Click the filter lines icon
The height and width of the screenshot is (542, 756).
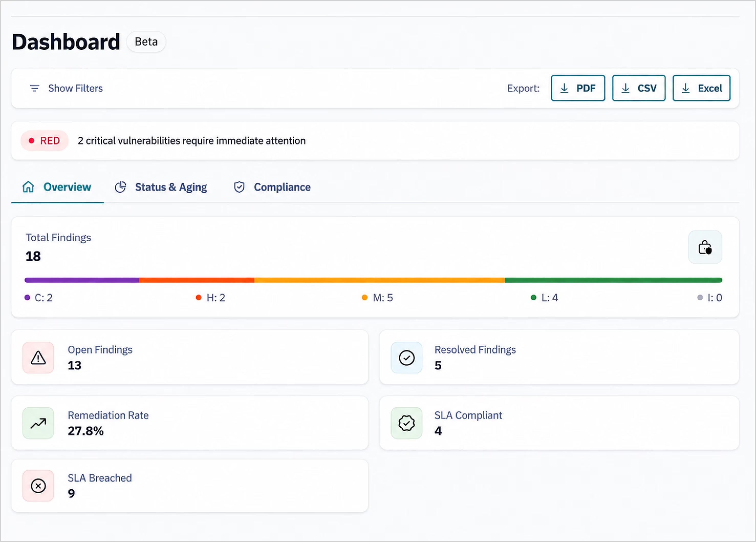pyautogui.click(x=35, y=88)
